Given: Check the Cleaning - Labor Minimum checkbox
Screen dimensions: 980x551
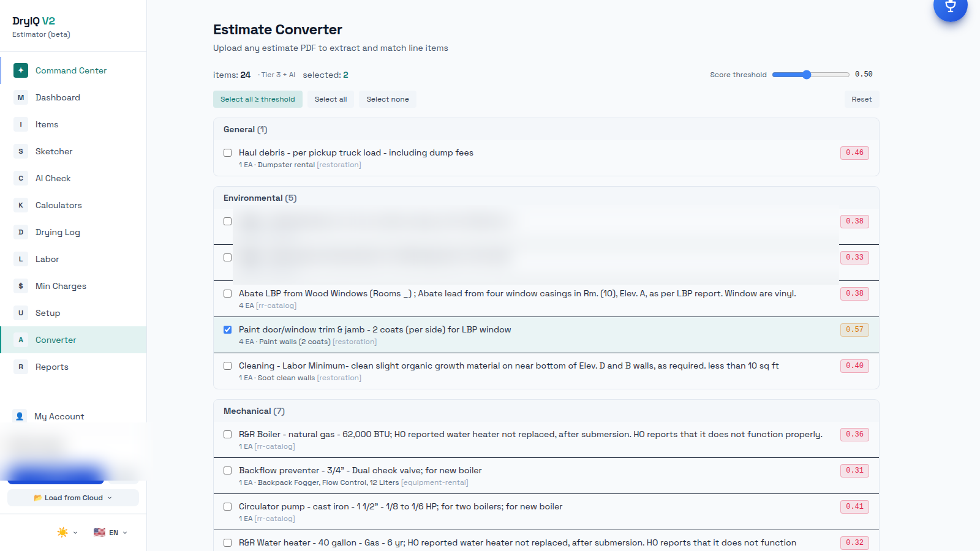Looking at the screenshot, I should click(227, 366).
